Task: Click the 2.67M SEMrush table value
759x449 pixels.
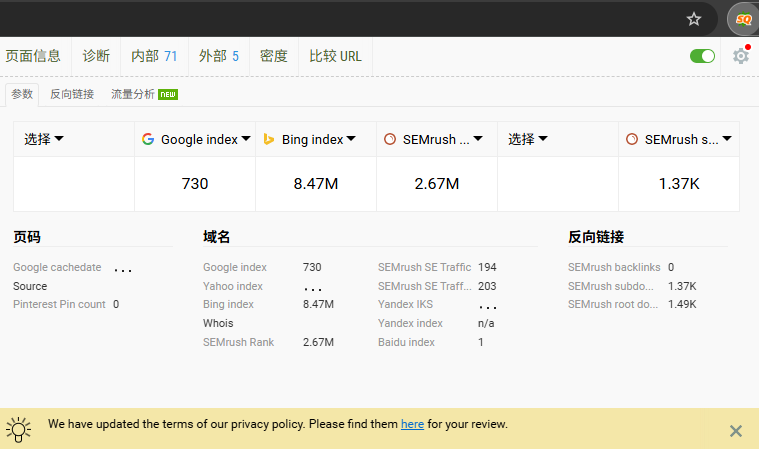Action: coord(437,184)
